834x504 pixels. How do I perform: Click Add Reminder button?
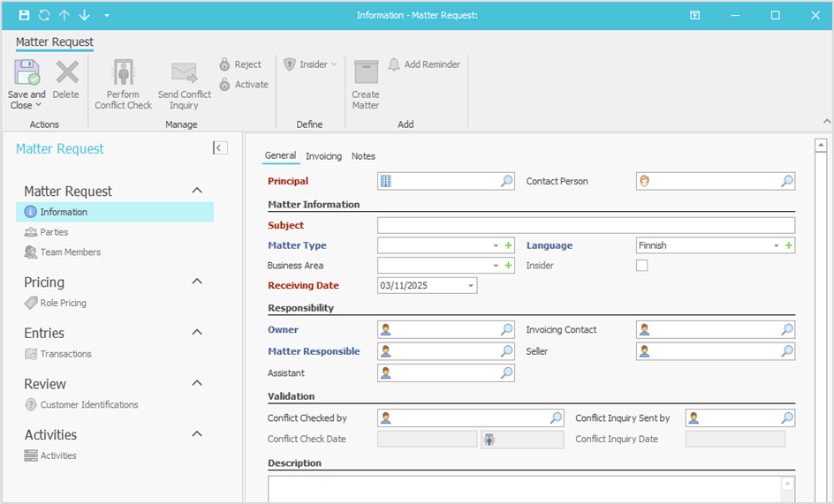pos(424,64)
